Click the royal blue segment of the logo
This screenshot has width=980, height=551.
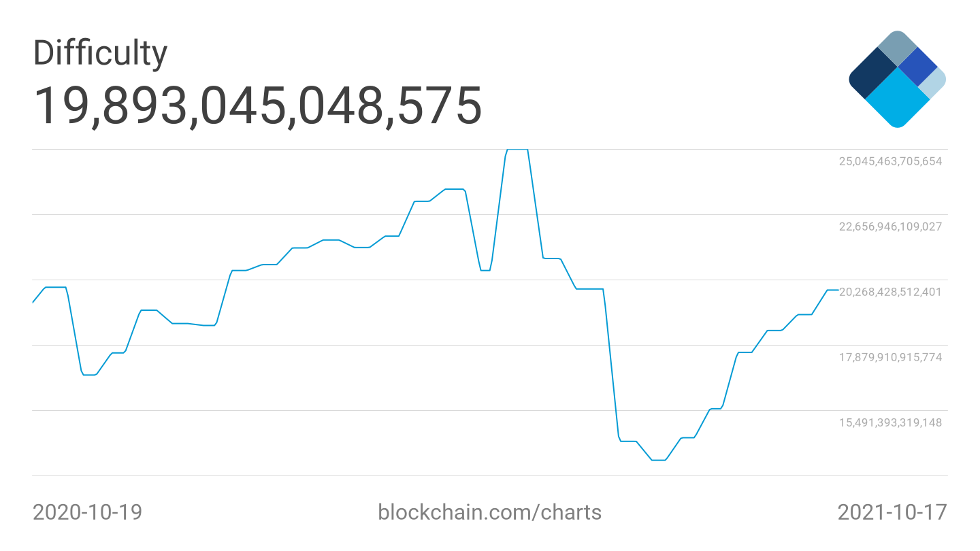(917, 66)
